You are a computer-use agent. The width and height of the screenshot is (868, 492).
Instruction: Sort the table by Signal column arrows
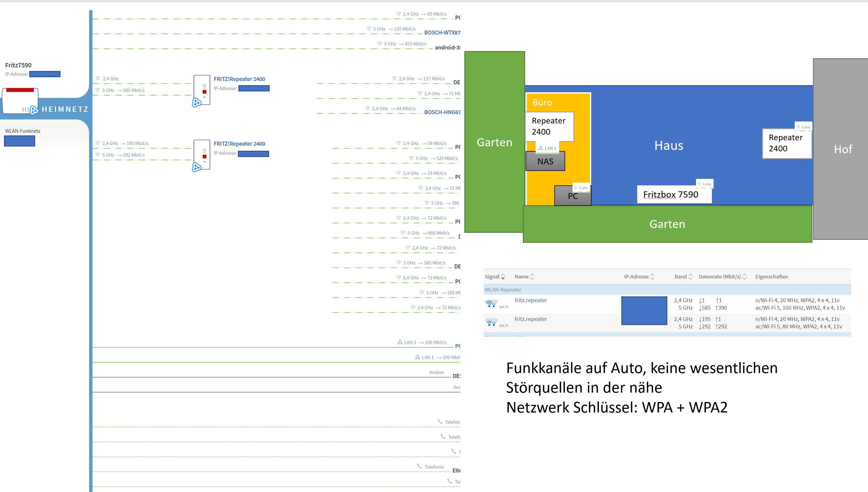coord(503,277)
